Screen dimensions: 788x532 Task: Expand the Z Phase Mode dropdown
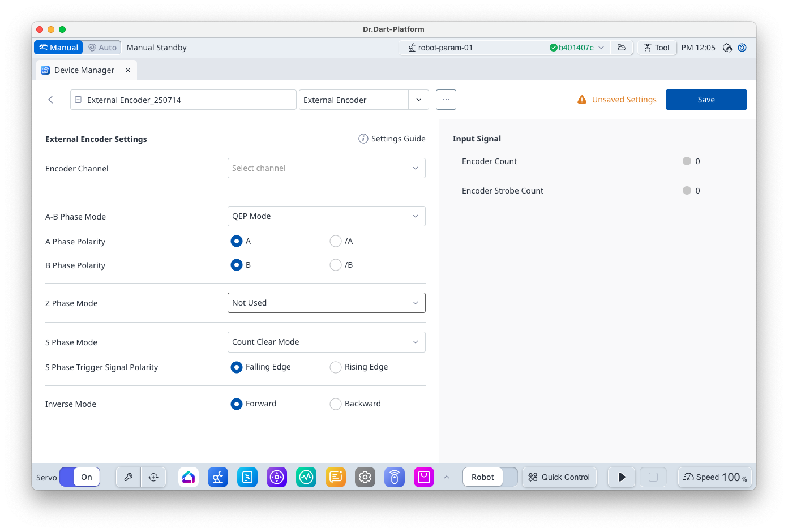pyautogui.click(x=326, y=303)
